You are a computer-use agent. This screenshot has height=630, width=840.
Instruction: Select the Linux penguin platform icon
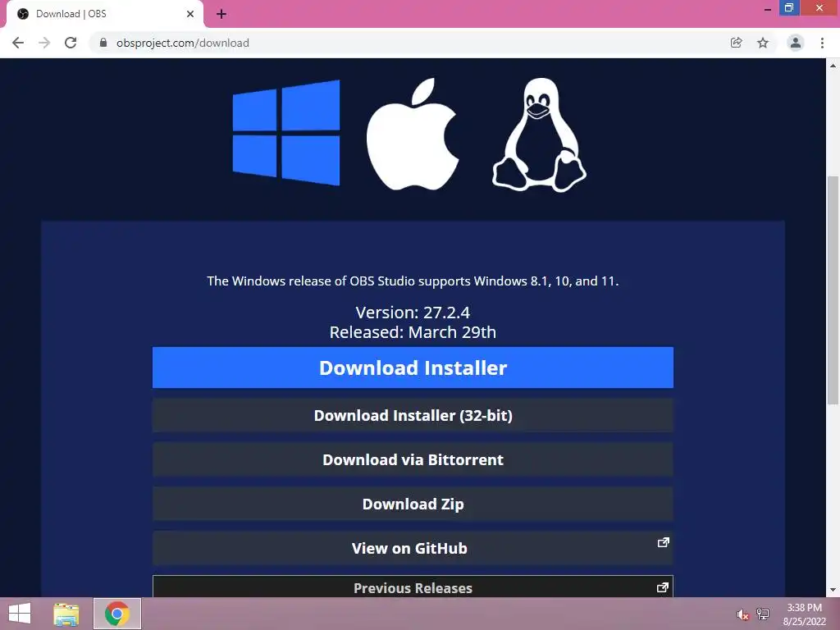click(539, 135)
